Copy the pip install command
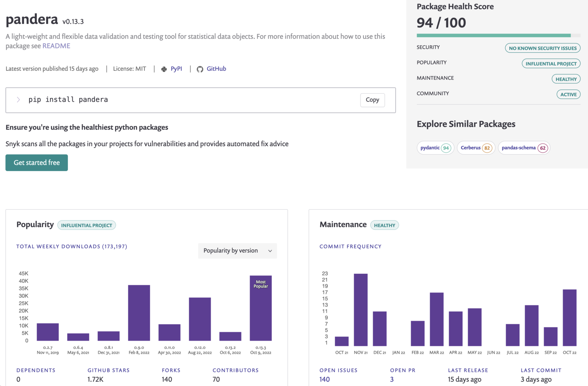588x386 pixels. point(372,100)
